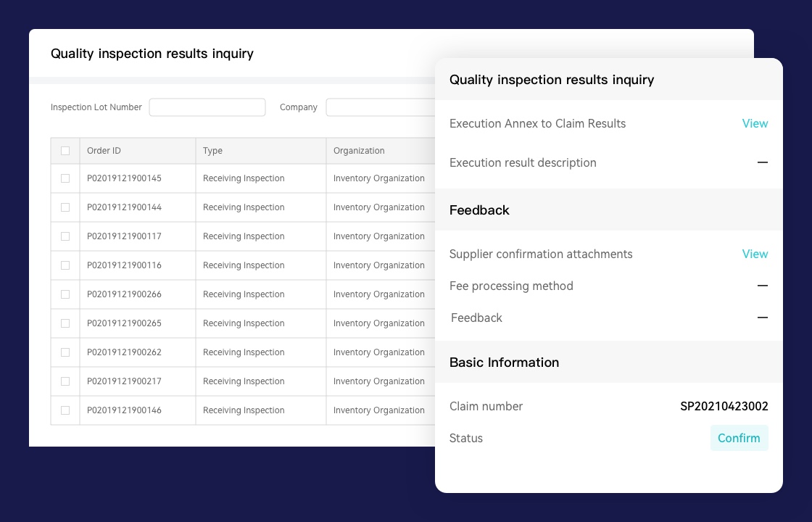View Supplier confirmation attachments
Screen dimensions: 812x522
click(755, 254)
